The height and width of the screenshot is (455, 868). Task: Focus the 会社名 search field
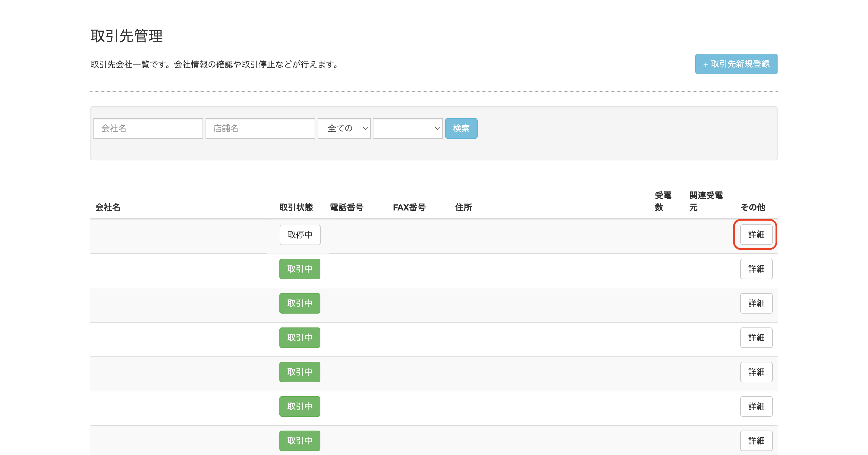[148, 128]
